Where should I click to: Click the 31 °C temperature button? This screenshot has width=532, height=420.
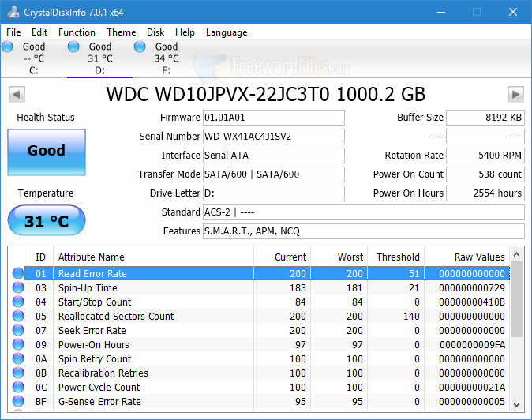pyautogui.click(x=47, y=220)
